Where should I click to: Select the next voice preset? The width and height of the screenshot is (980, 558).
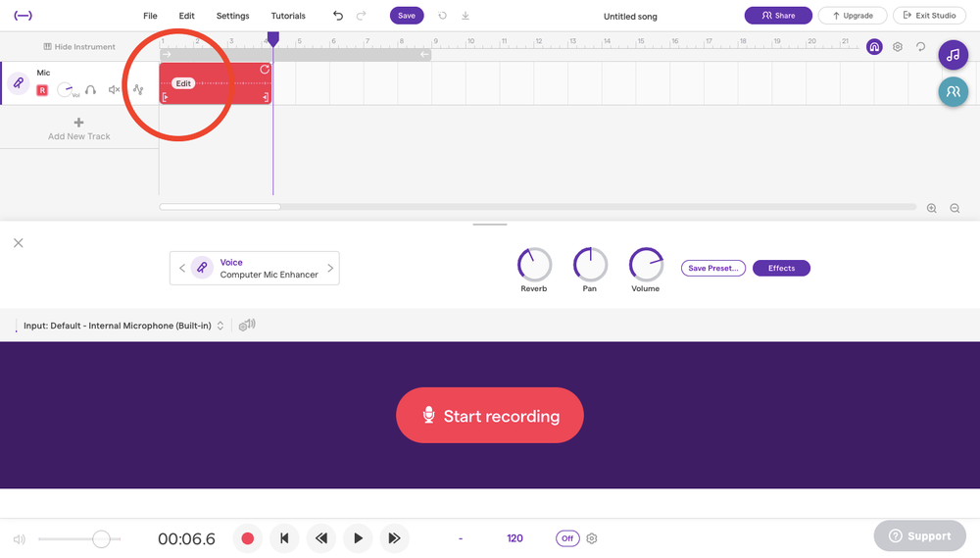[x=330, y=269]
